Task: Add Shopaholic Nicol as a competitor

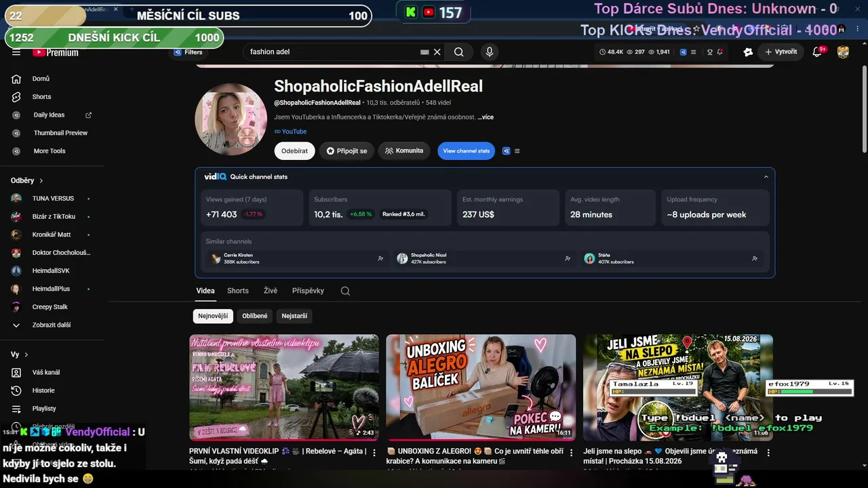Action: click(x=568, y=258)
